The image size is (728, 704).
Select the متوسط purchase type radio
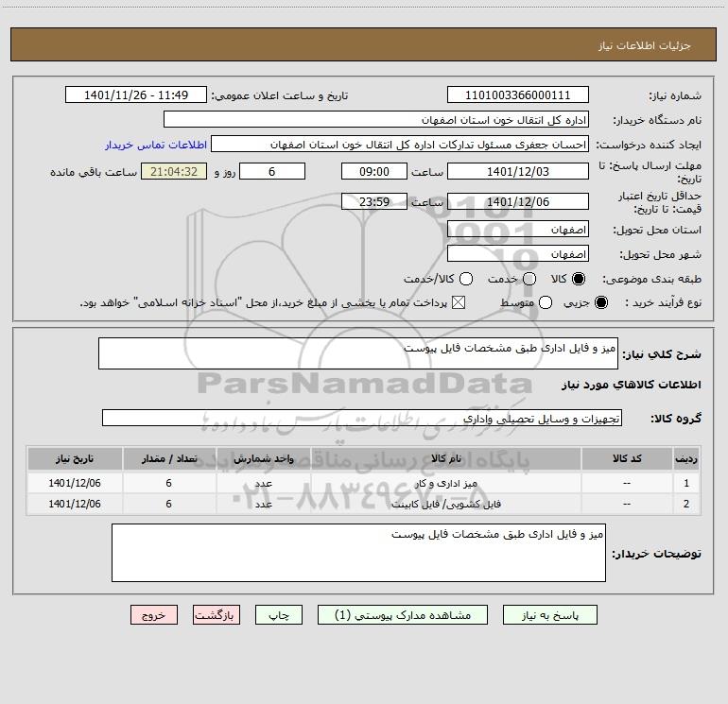tap(546, 302)
